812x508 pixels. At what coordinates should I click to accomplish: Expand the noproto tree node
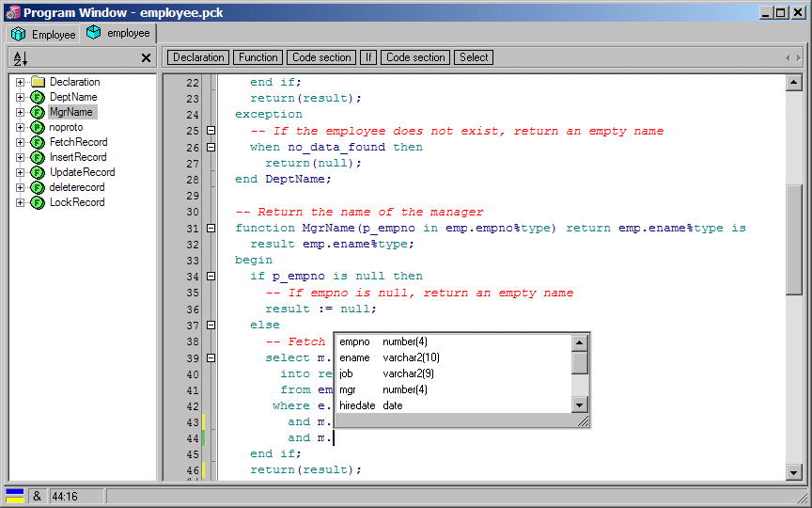[x=20, y=127]
